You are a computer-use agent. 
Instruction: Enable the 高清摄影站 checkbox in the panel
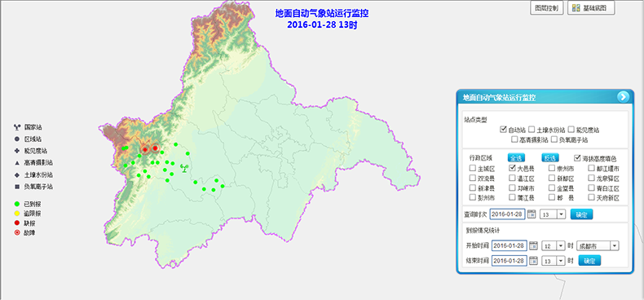point(514,139)
